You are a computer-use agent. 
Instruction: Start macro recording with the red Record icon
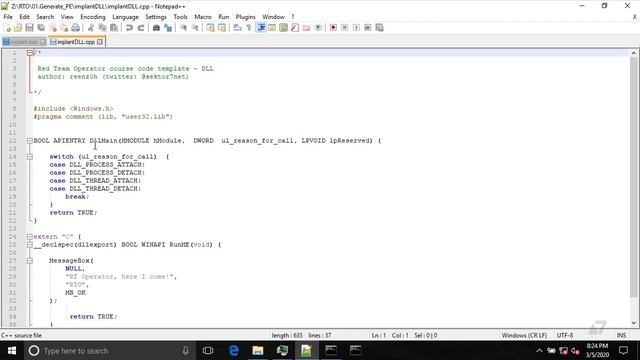click(x=333, y=28)
